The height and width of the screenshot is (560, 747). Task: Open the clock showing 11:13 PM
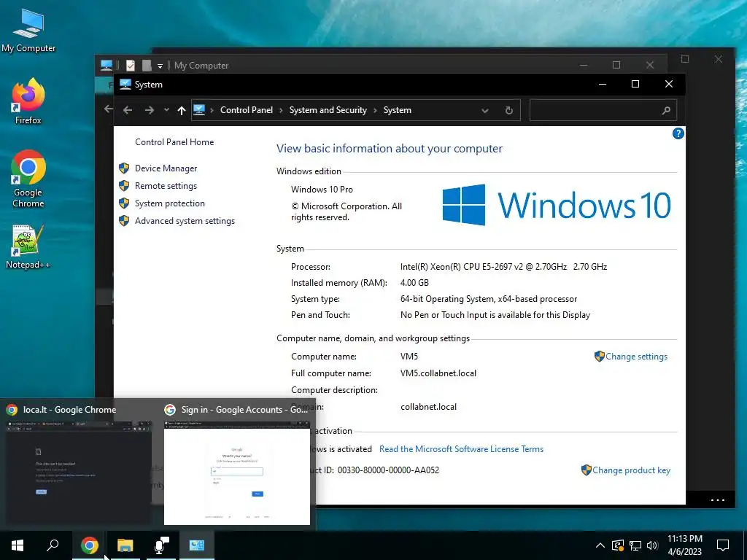tap(684, 545)
